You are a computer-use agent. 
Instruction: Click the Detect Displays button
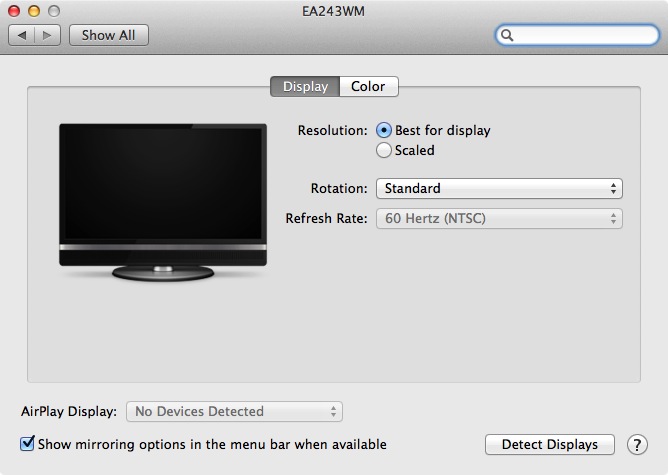[x=550, y=445]
